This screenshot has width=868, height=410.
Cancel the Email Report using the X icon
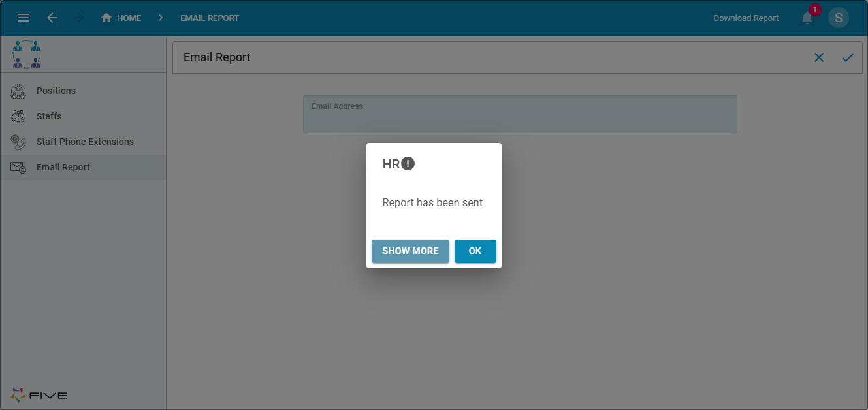pos(819,57)
